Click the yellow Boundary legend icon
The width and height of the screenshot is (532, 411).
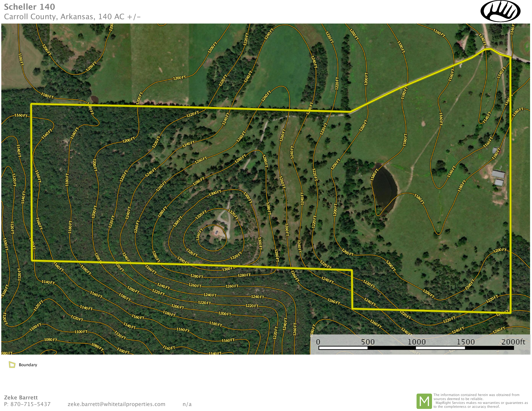tap(12, 364)
